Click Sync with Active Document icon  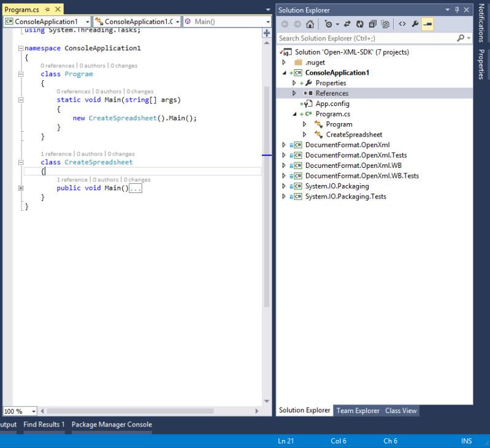click(347, 24)
